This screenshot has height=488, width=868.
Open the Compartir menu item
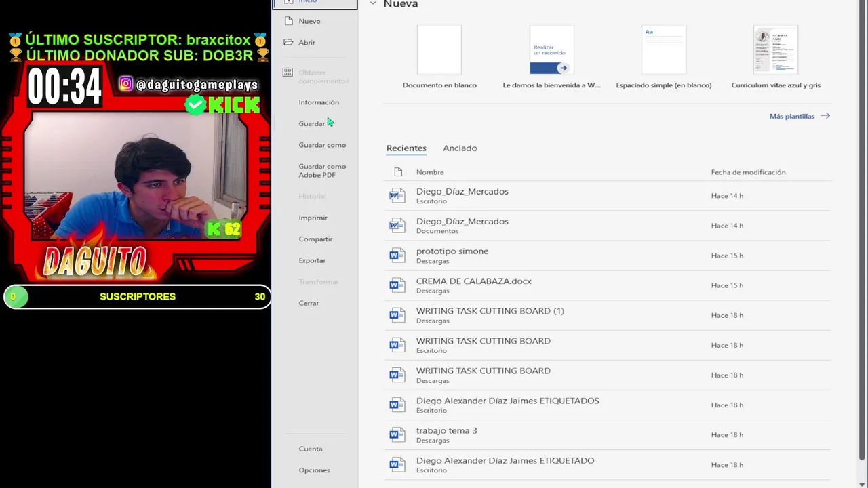315,239
